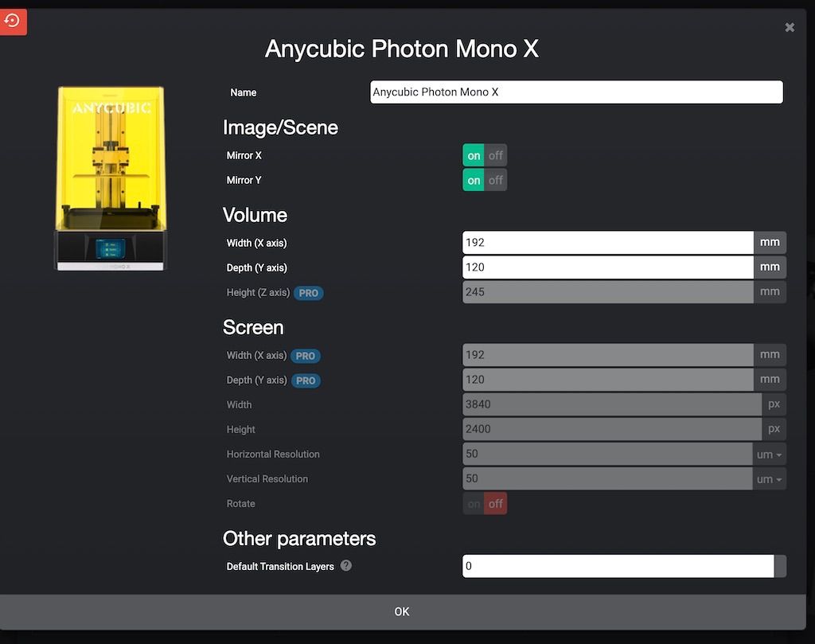Click the "Screen" section heading
The height and width of the screenshot is (644, 815).
[253, 327]
